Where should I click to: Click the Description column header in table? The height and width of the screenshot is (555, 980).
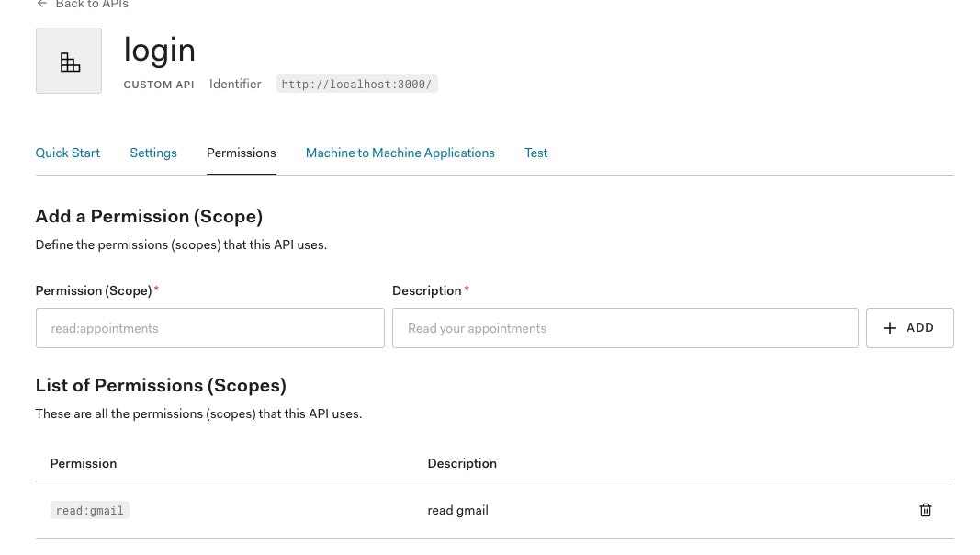click(x=462, y=463)
